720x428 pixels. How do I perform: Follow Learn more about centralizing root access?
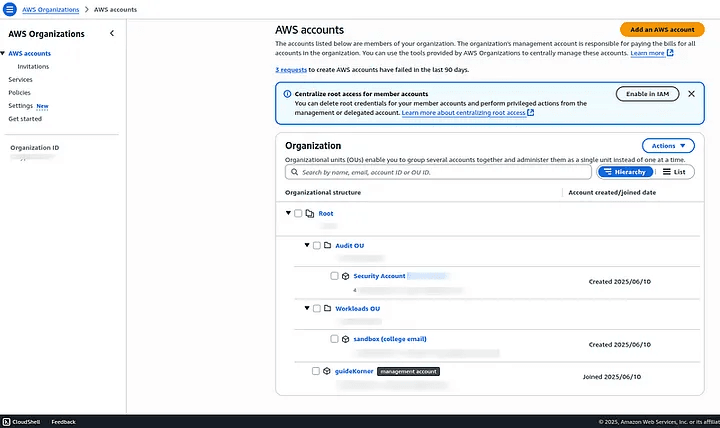click(463, 113)
